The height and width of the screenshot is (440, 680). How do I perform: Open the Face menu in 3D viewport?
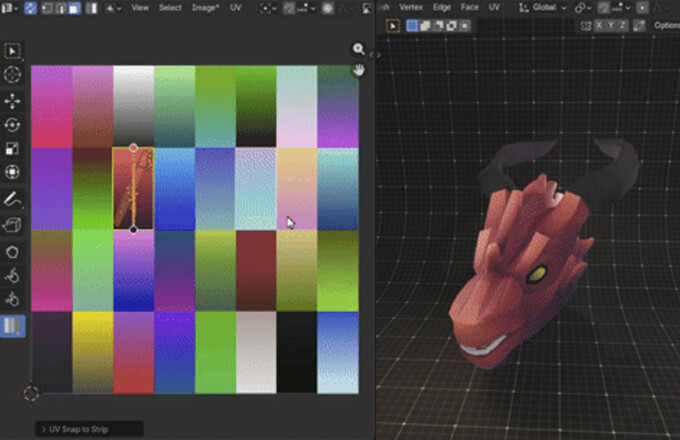(x=470, y=7)
